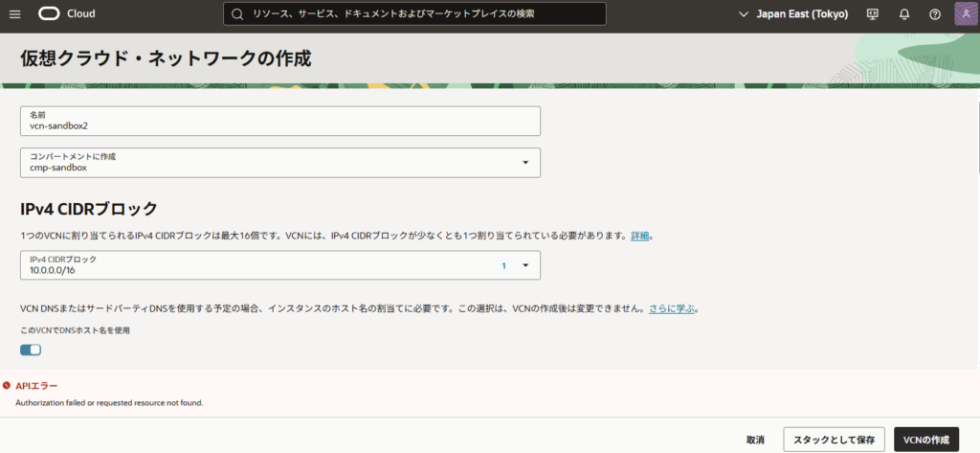Expand the IPv4 CIDRブロック dropdown arrow

pos(525,265)
